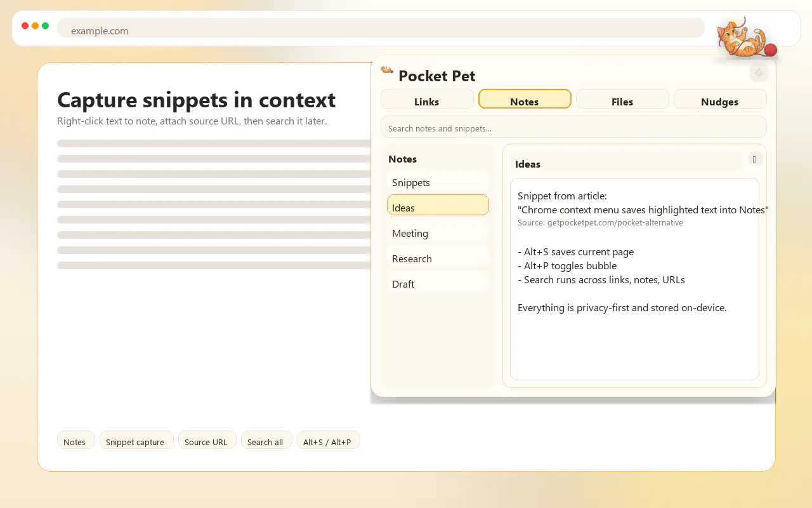
Task: Open settings via the gear icon in Pocket Pet
Action: click(x=759, y=73)
